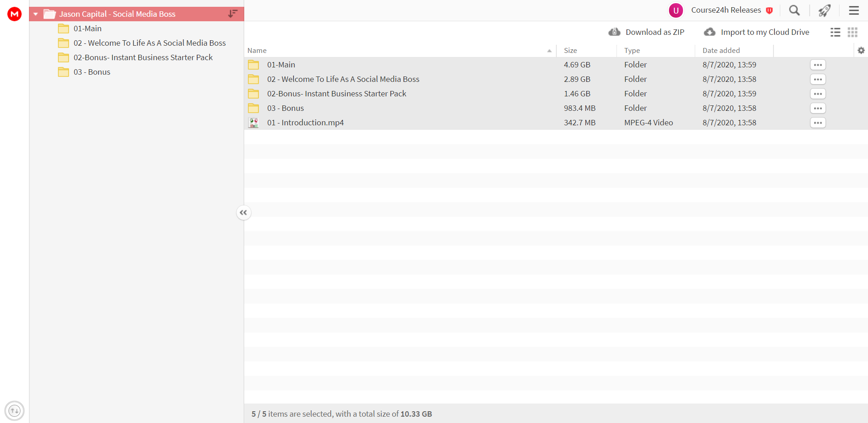Open the hamburger main menu
This screenshot has height=423, width=868.
click(x=854, y=10)
